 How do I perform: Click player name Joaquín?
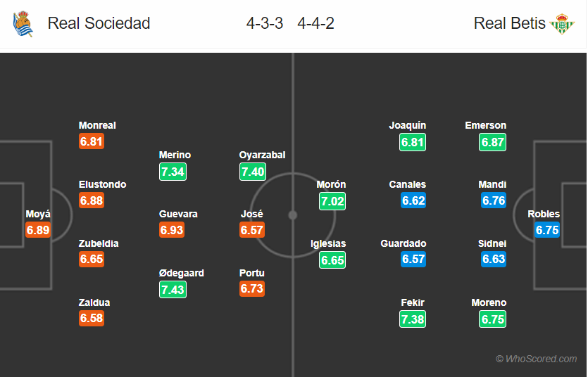point(408,125)
